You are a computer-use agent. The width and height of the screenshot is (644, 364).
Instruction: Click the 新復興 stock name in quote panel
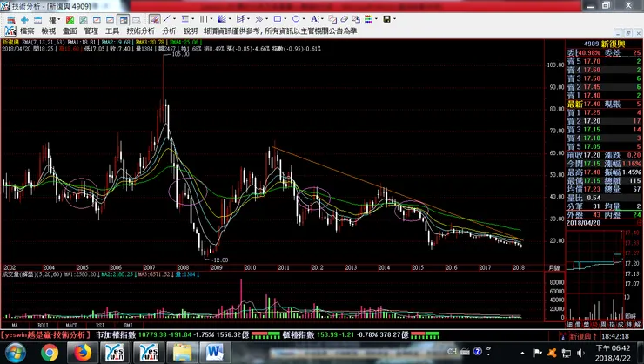[x=614, y=44]
